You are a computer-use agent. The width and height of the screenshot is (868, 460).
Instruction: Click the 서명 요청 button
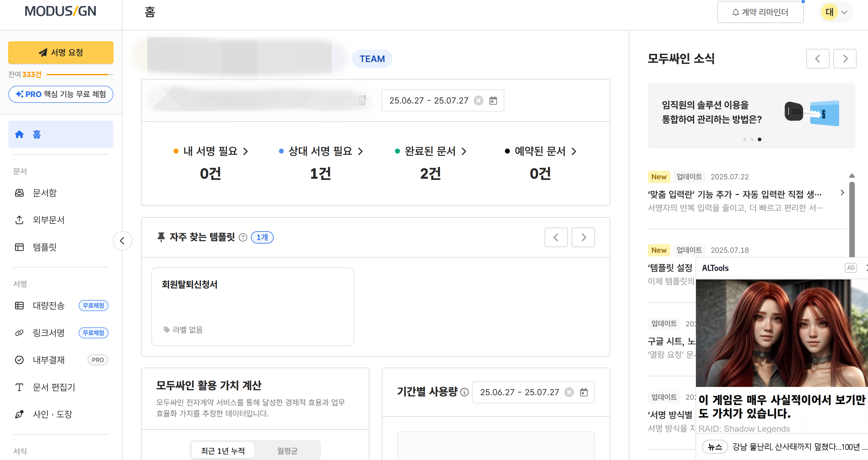coord(61,52)
